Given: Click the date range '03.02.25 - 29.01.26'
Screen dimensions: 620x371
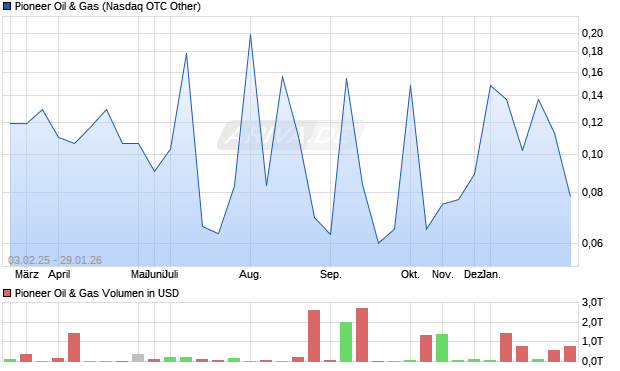Looking at the screenshot, I should (55, 260).
